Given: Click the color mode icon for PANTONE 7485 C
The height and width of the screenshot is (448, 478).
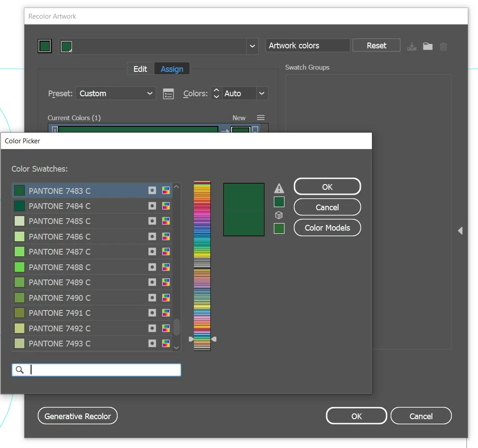Looking at the screenshot, I should tap(166, 221).
